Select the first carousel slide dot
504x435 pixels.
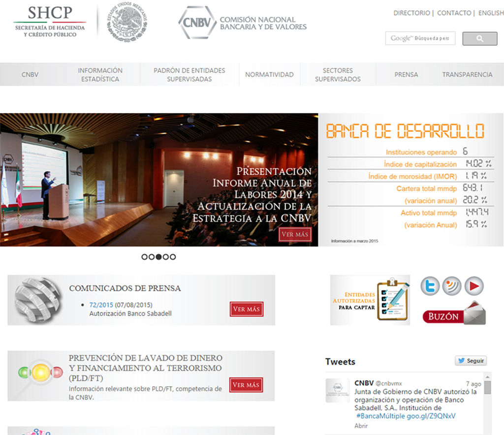[x=145, y=257]
